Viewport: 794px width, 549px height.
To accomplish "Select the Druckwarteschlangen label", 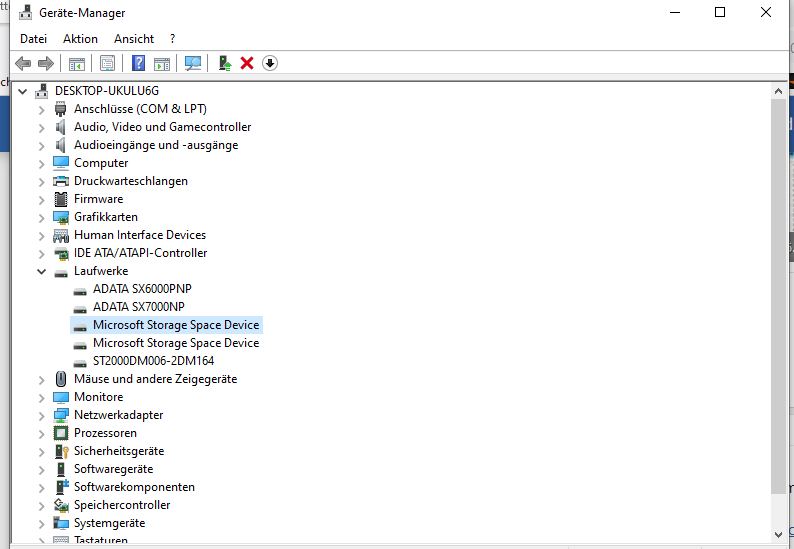I will tap(131, 181).
